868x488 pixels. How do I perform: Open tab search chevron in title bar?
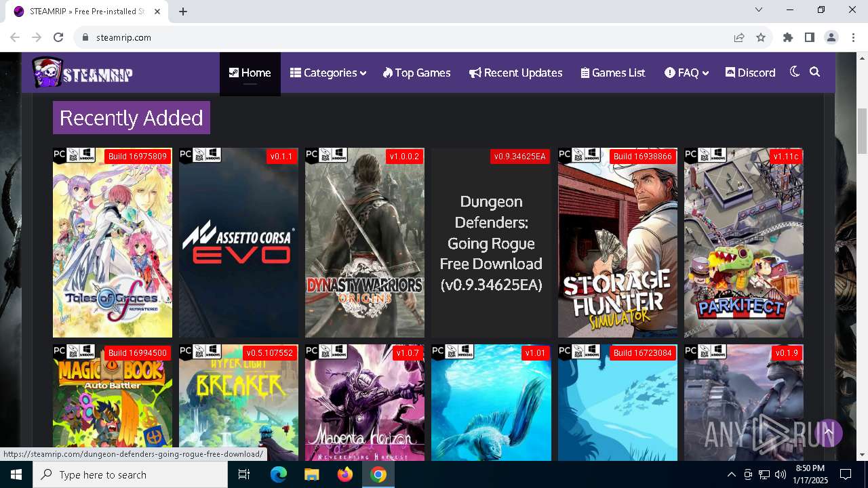pyautogui.click(x=759, y=9)
